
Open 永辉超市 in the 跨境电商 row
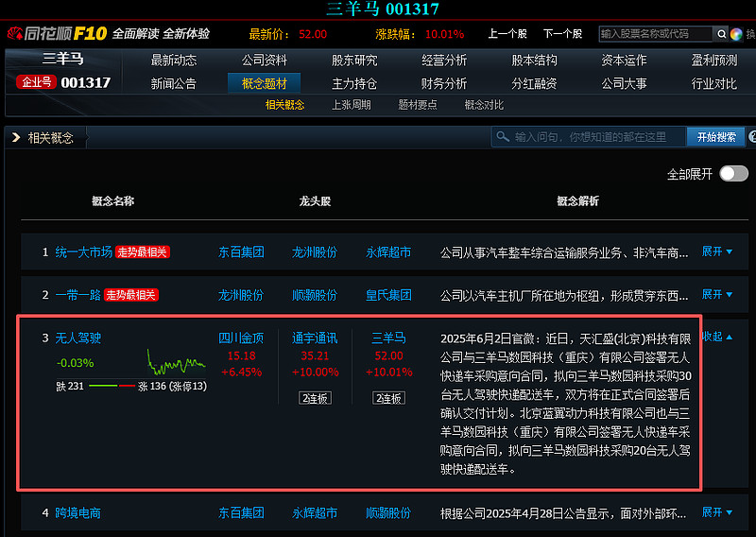pyautogui.click(x=315, y=512)
